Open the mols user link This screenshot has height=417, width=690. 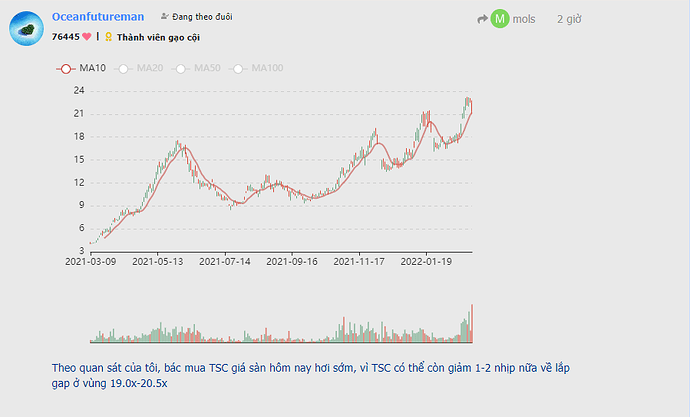point(524,19)
